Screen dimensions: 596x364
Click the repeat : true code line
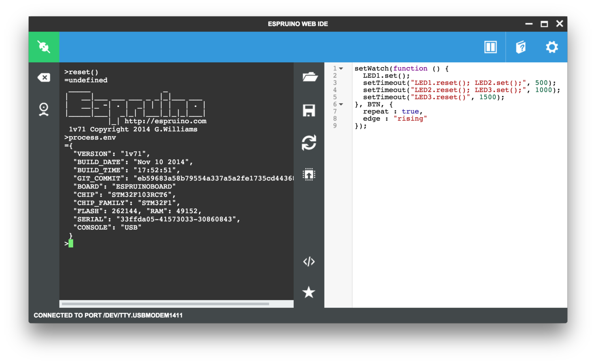tap(393, 111)
